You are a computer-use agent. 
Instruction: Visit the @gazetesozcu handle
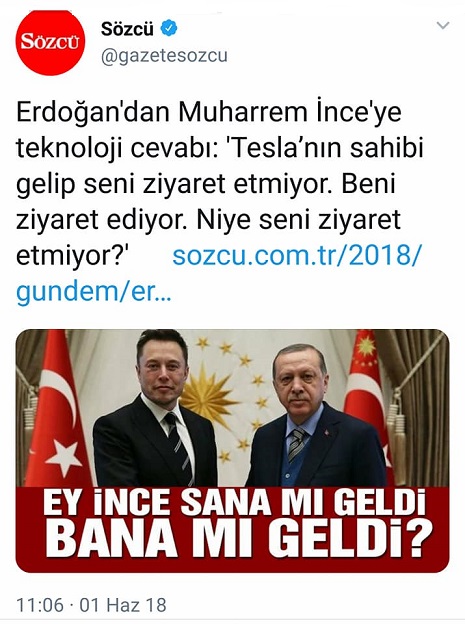coord(164,55)
